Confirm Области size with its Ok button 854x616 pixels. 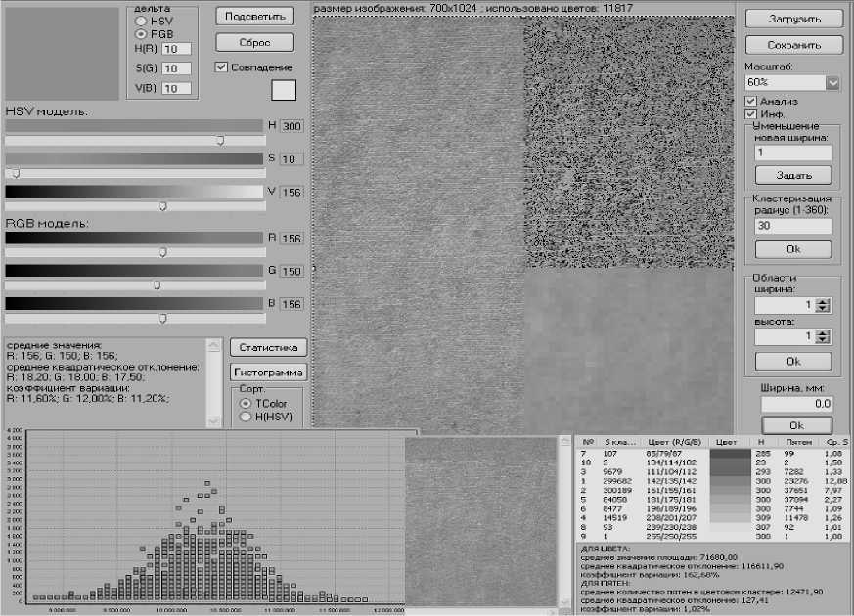point(793,362)
